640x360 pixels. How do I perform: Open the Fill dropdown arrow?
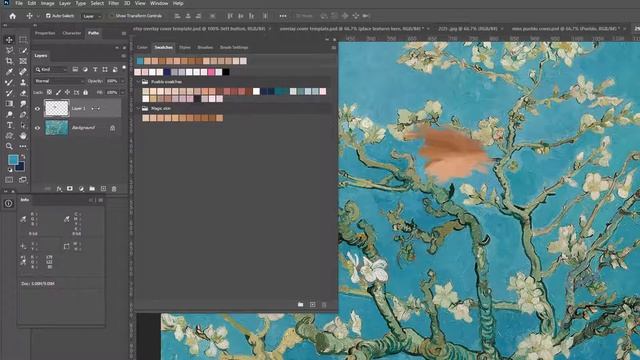coord(122,93)
